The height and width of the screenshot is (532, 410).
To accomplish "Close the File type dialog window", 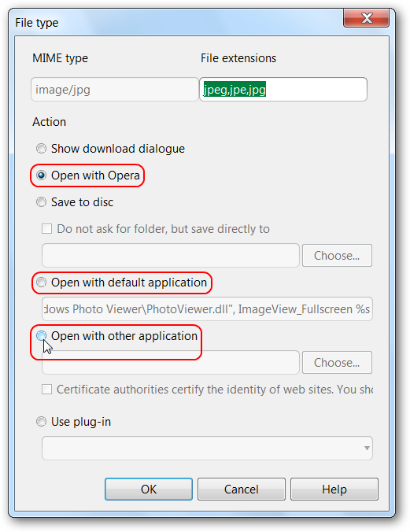I will [x=366, y=18].
